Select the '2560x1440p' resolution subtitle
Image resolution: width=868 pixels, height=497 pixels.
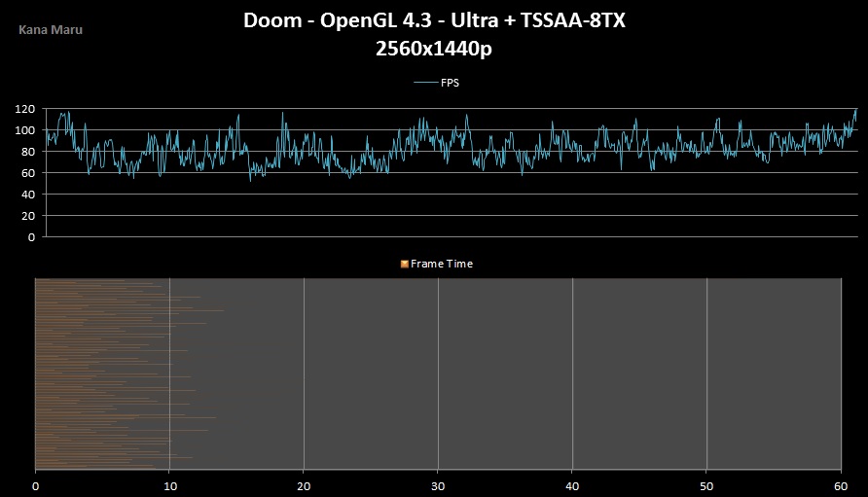point(433,49)
